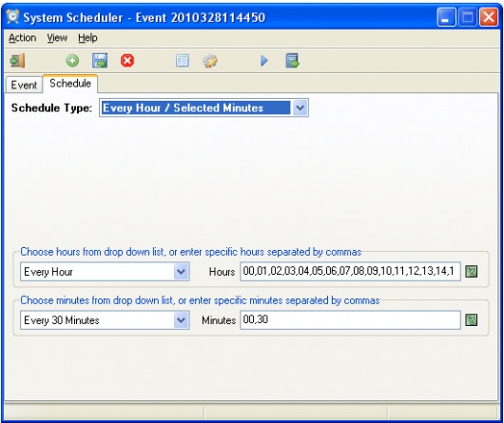This screenshot has width=504, height=423.
Task: Click the green help icon beside Minutes field
Action: click(x=472, y=320)
